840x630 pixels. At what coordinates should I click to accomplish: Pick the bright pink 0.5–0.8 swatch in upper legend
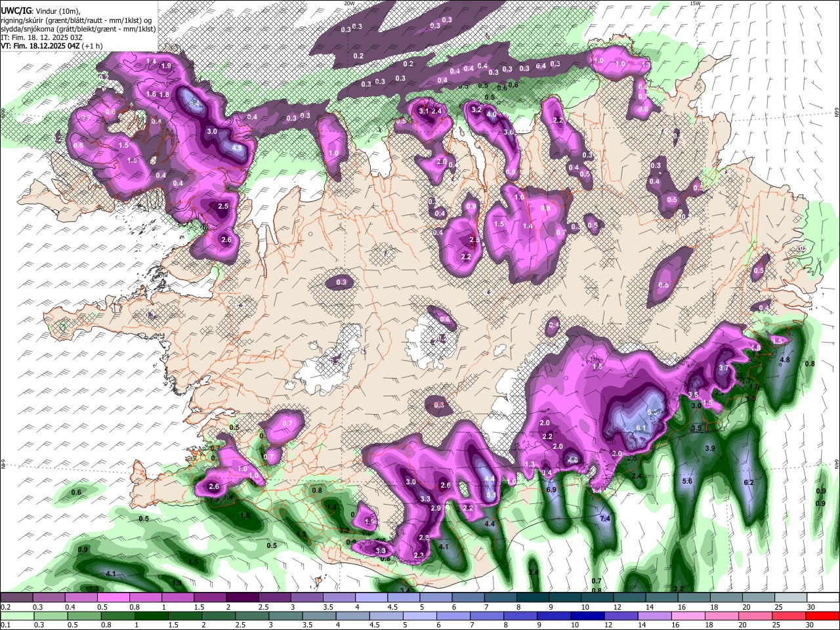tap(113, 598)
